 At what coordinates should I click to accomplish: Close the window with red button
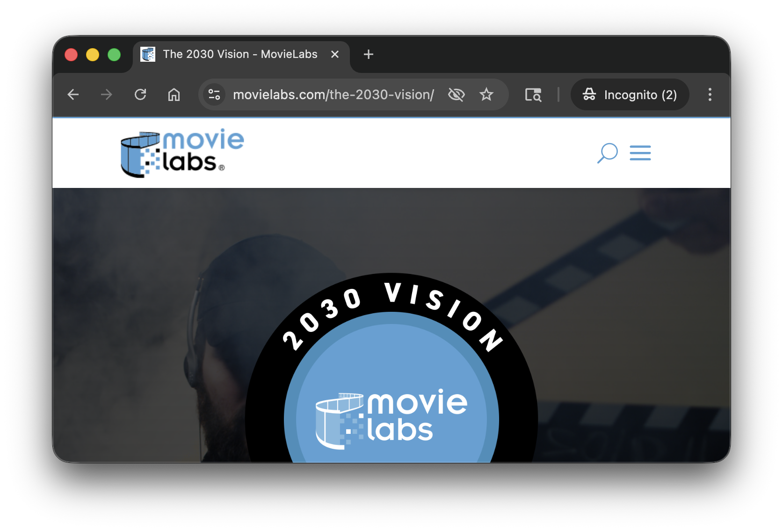(x=71, y=55)
